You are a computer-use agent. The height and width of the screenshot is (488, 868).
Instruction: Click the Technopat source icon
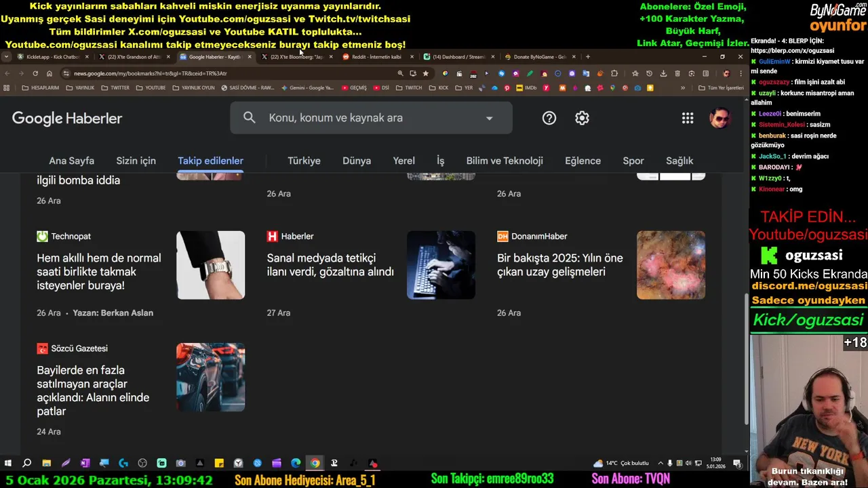point(42,236)
